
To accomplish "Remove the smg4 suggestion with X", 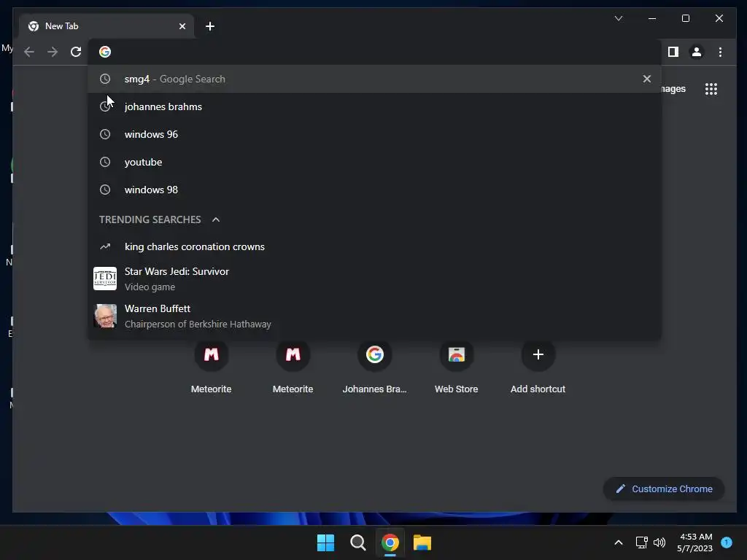I will click(x=646, y=79).
